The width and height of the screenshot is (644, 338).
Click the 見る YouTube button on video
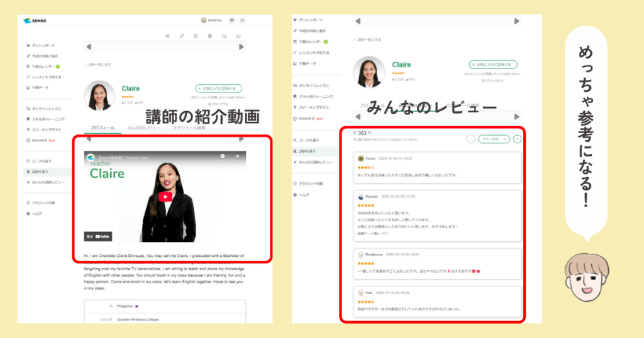(x=98, y=236)
